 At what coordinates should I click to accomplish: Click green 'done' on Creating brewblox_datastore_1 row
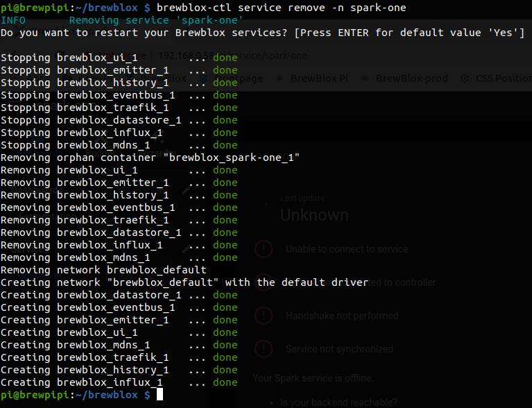pyautogui.click(x=225, y=295)
